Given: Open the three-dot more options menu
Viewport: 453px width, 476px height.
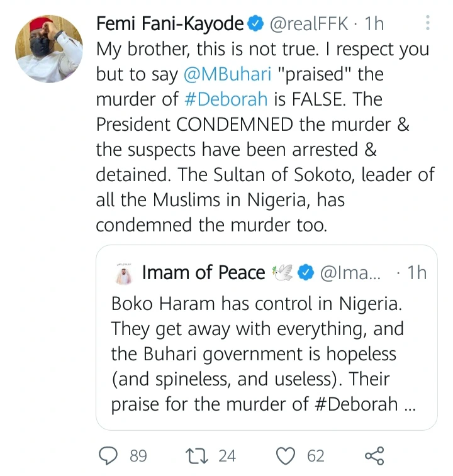Looking at the screenshot, I should [x=428, y=24].
